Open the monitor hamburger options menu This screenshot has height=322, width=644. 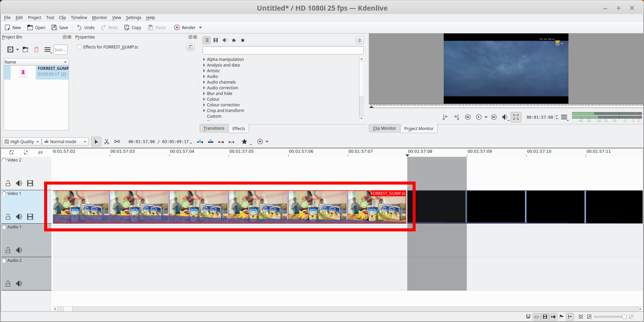pos(564,117)
